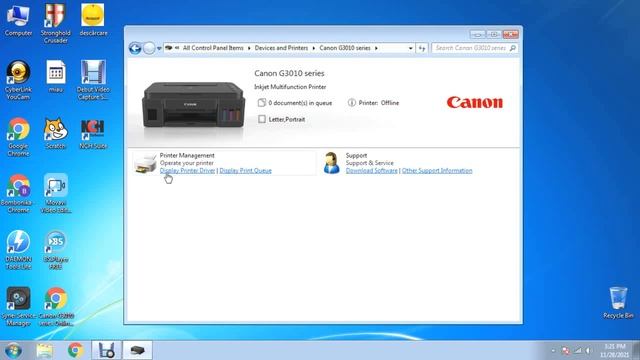Click the Canon G3010 series title
Viewport: 640px width, 360px height.
tap(289, 73)
